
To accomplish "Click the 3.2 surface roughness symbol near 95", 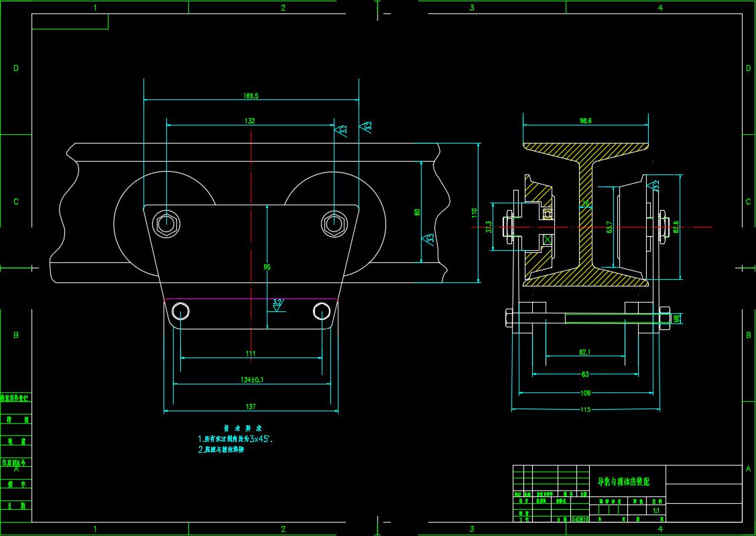I will (277, 304).
